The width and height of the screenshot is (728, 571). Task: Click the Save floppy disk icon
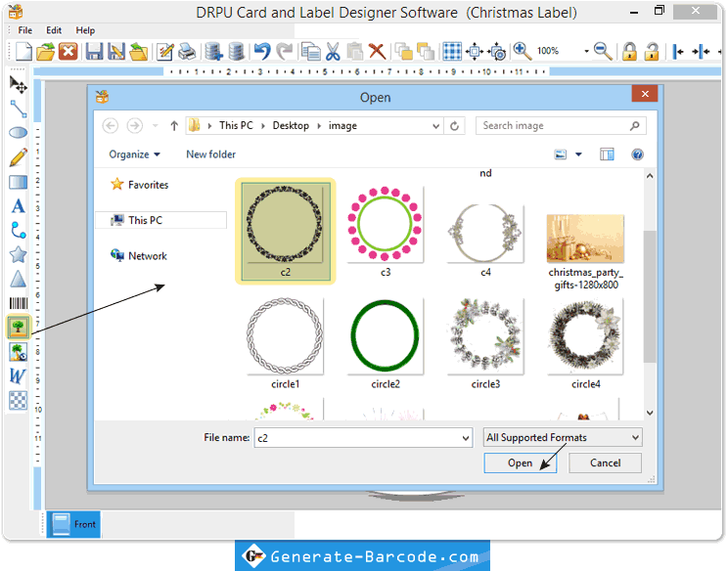(x=94, y=51)
